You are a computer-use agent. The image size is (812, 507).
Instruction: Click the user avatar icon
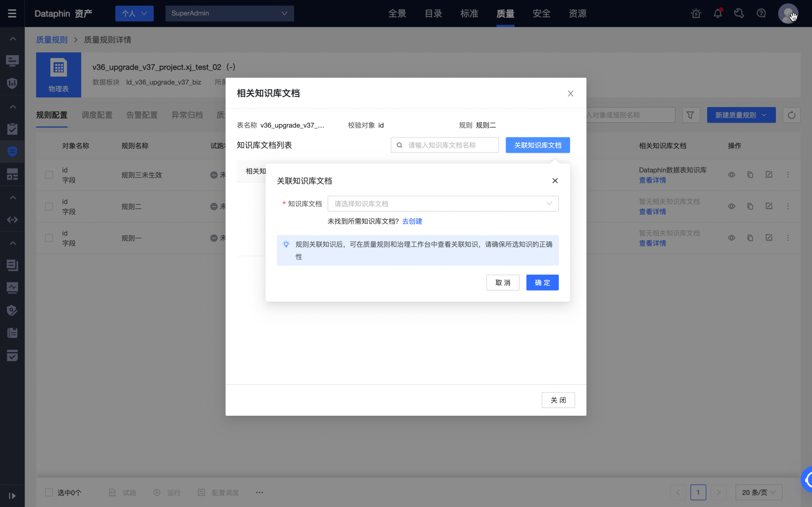(x=788, y=13)
